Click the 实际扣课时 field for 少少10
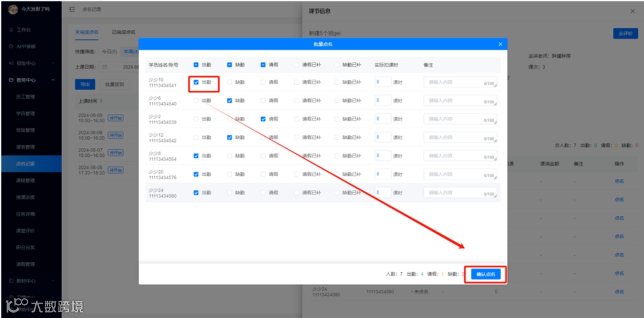Viewport: 644px width, 318px height. [383, 82]
